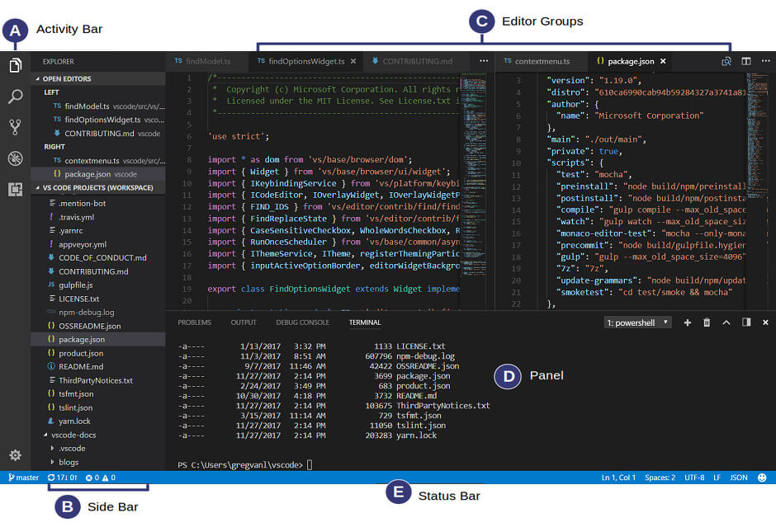
Task: Switch to the TERMINAL panel tab
Action: 364,322
